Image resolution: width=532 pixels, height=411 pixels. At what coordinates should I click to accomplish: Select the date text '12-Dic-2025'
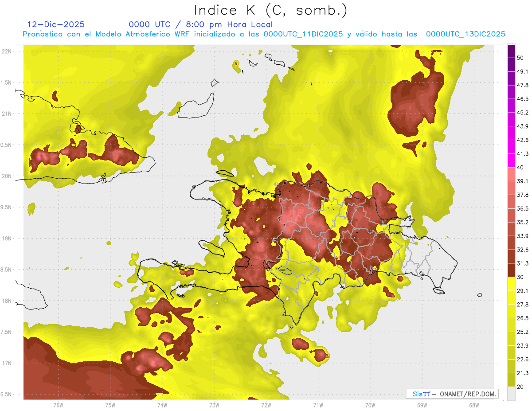pyautogui.click(x=56, y=24)
